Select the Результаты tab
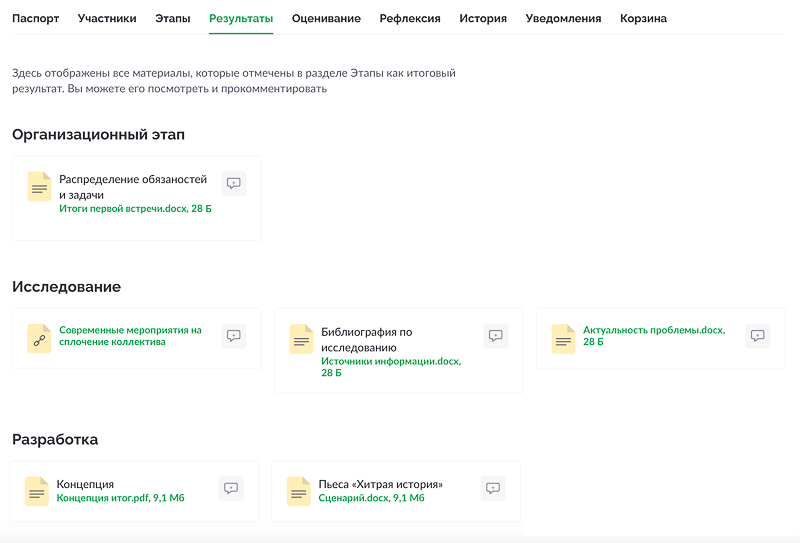Viewport: 800px width, 543px height. (241, 18)
